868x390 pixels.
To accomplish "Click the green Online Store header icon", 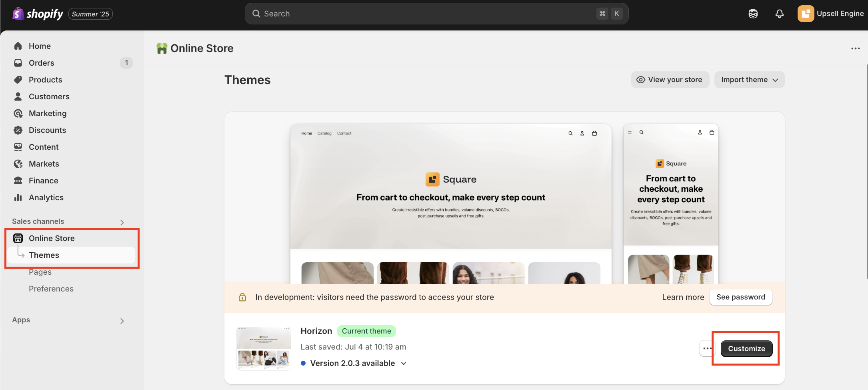I will pos(162,48).
